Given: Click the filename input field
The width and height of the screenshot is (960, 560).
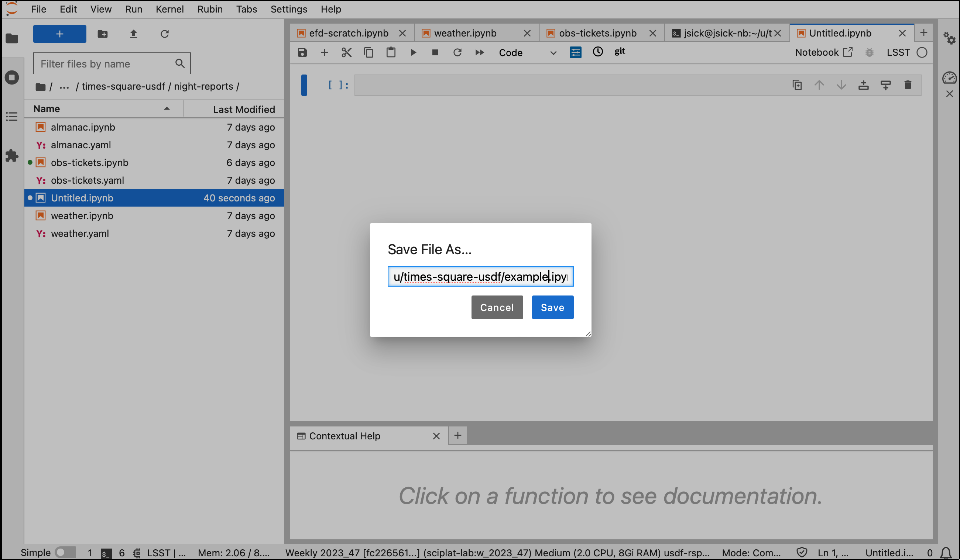Looking at the screenshot, I should [480, 276].
